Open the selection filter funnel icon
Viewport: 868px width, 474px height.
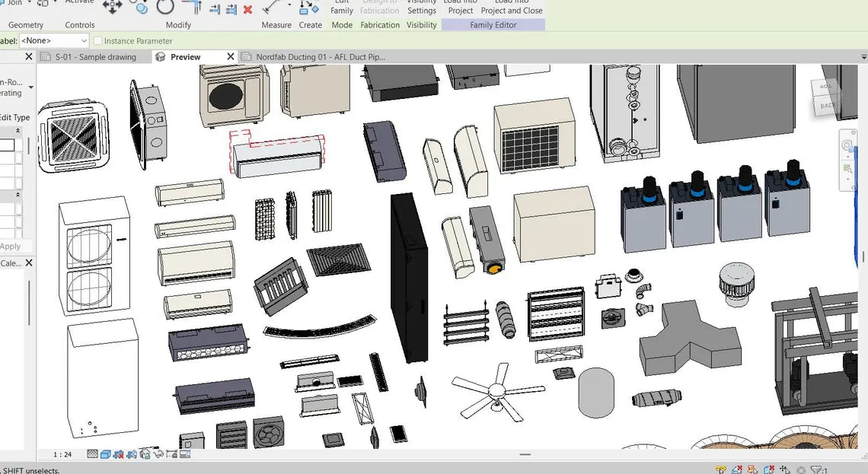818,470
